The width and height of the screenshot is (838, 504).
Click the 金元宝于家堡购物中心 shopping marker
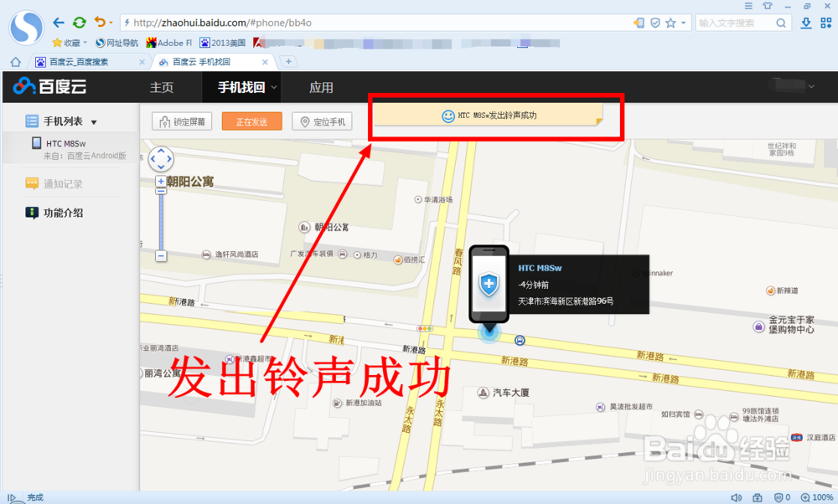(759, 327)
